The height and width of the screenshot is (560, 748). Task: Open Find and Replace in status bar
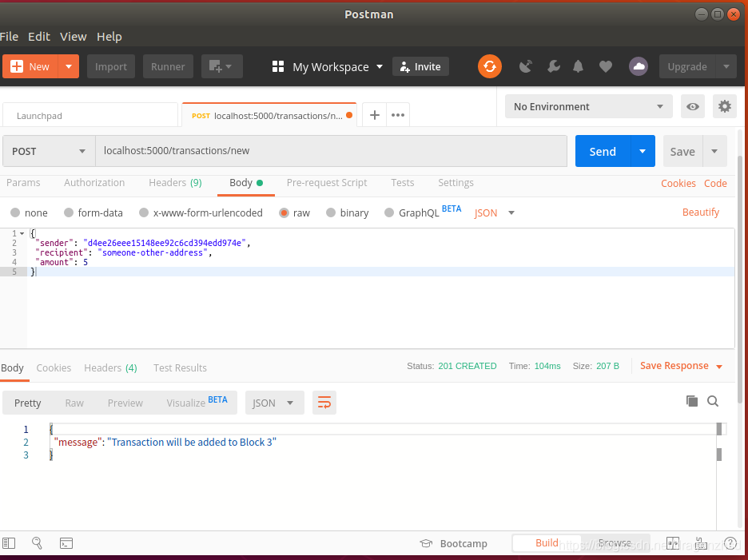[x=37, y=543]
